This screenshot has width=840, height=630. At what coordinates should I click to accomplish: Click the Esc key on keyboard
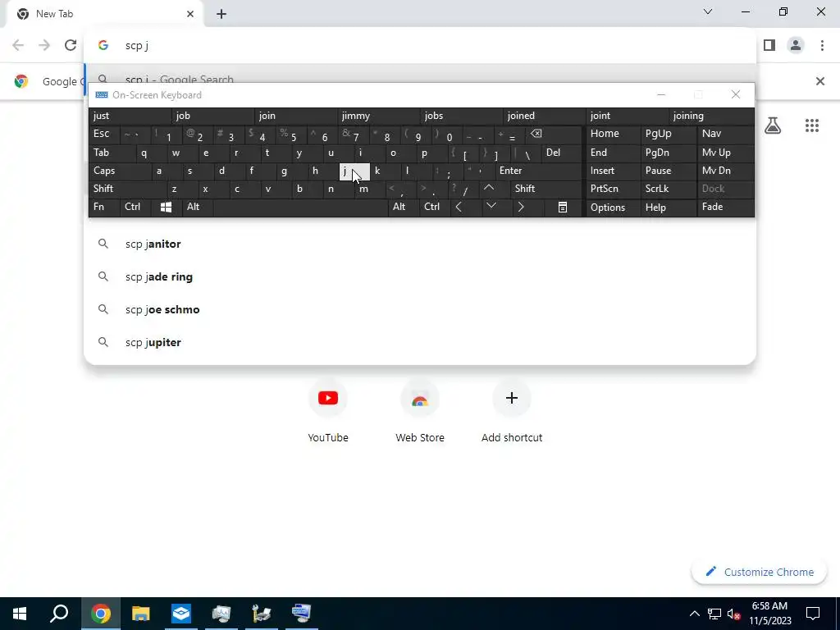pyautogui.click(x=104, y=134)
